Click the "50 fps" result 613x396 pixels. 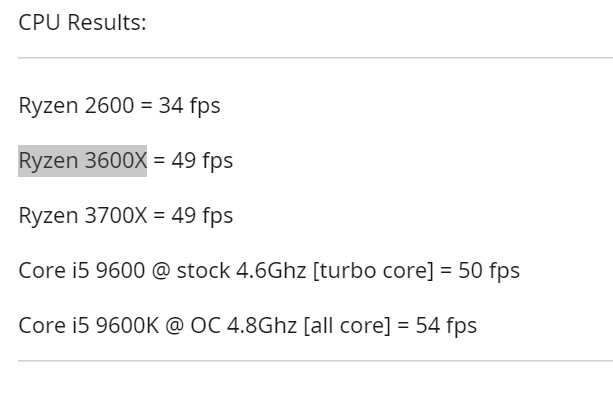[489, 271]
